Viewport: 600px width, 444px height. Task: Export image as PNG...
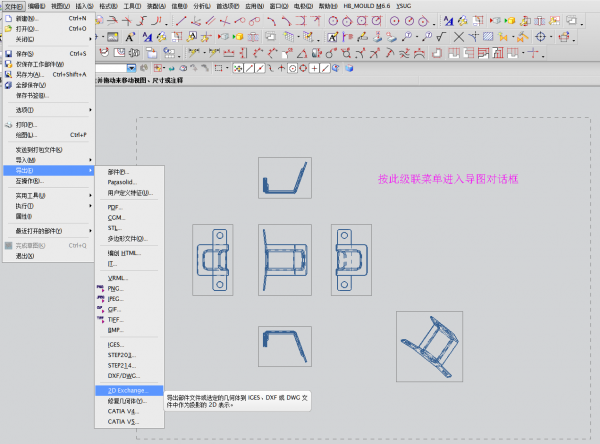coord(129,289)
